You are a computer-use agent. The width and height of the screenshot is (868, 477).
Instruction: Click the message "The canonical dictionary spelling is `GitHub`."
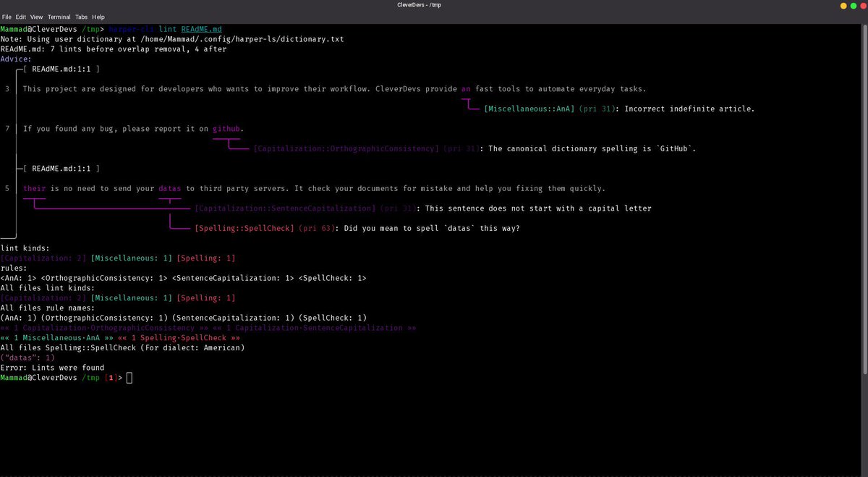592,149
